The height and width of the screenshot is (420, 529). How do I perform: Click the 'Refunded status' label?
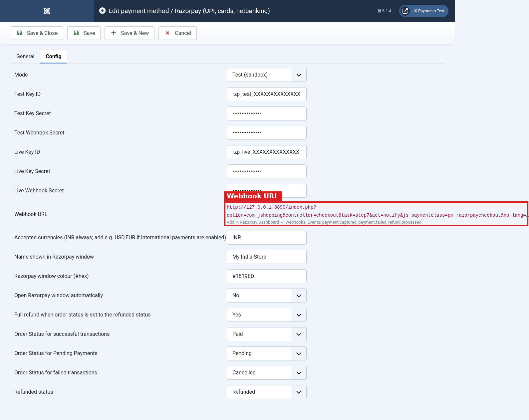[34, 392]
